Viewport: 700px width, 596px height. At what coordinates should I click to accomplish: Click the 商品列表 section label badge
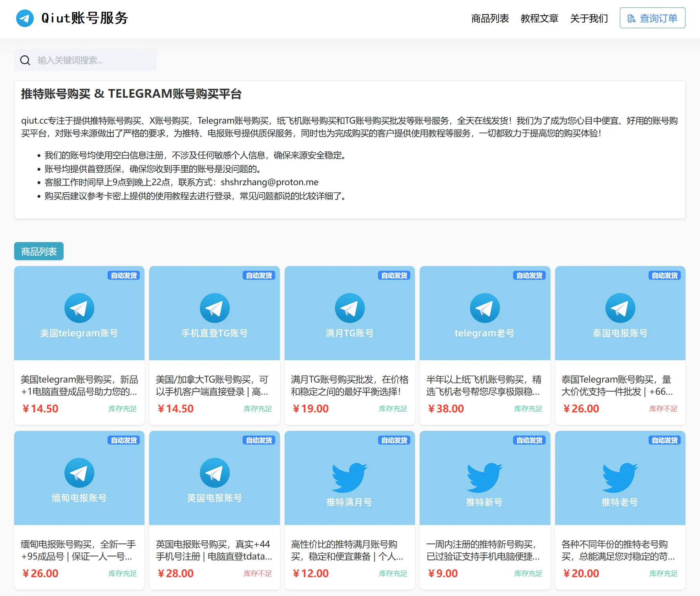38,251
